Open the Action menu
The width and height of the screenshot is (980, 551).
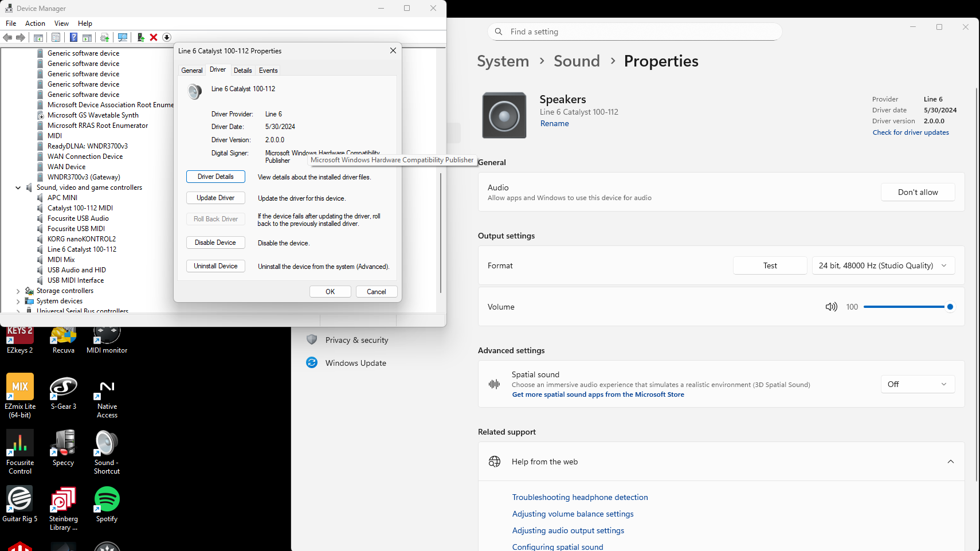tap(35, 24)
